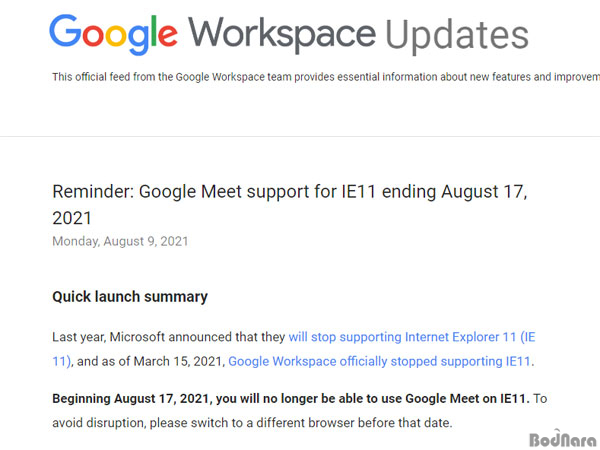The width and height of the screenshot is (600, 450).
Task: Click the Workspace Updates blog title
Action: pyautogui.click(x=358, y=35)
